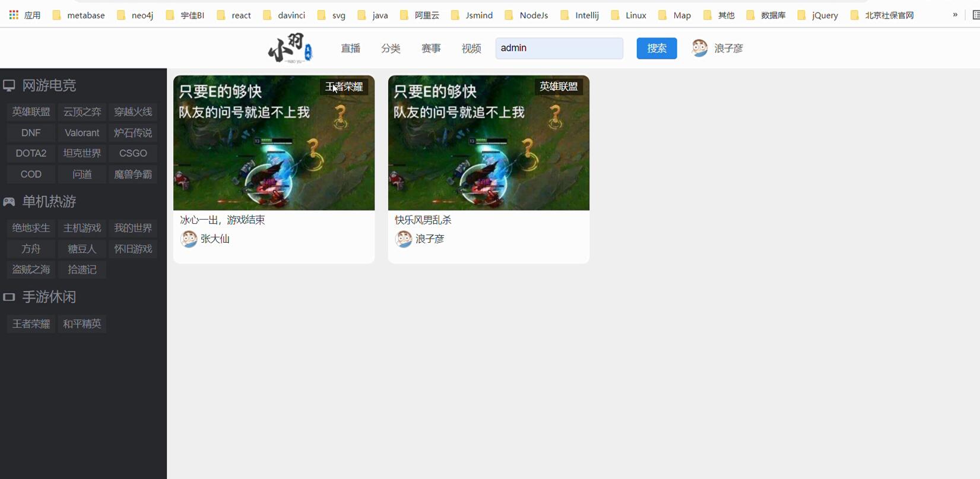Open the metabase bookmark folder
980x479 pixels.
(x=79, y=15)
